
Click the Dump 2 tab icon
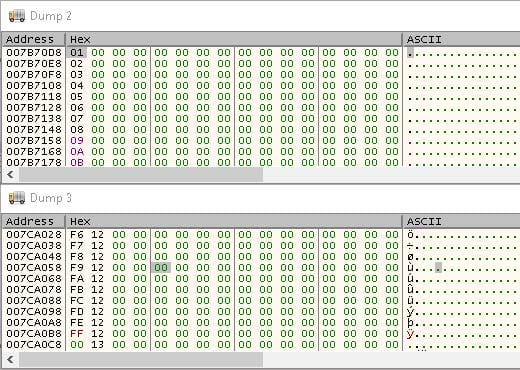[x=17, y=16]
